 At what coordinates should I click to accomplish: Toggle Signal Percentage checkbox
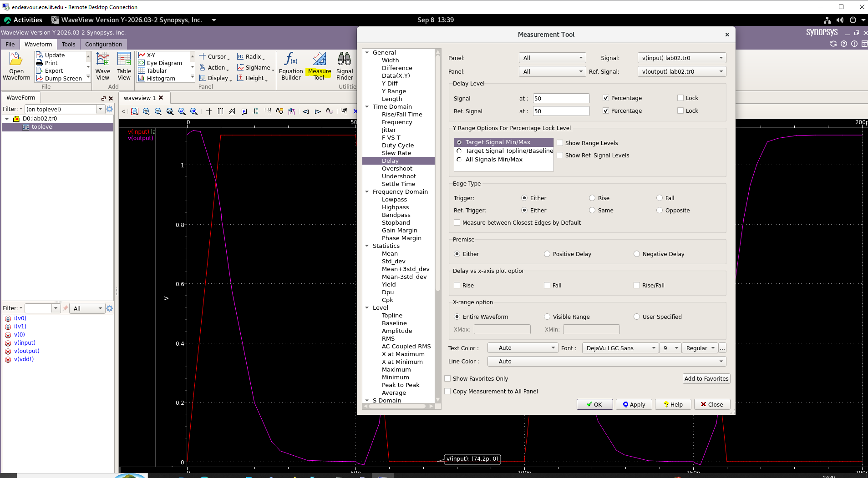[606, 98]
